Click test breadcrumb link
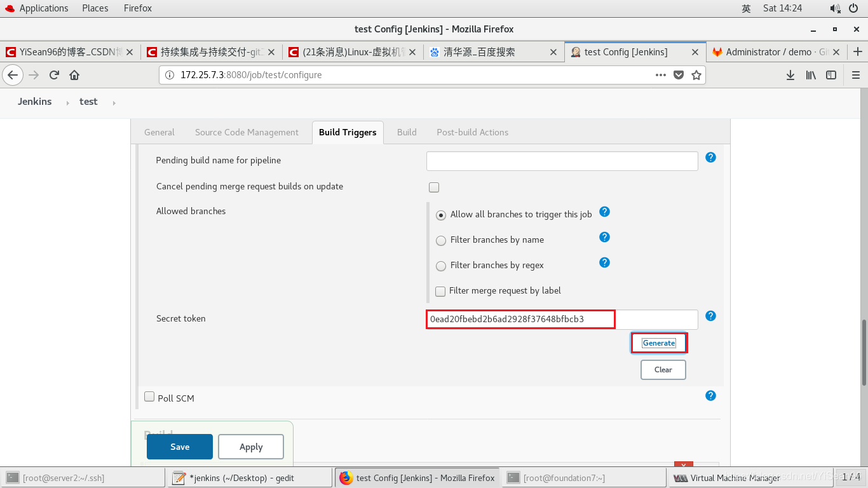868x488 pixels. pos(88,102)
